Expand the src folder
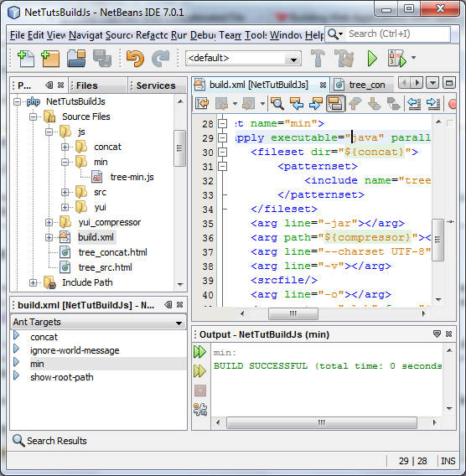Viewport: 466px width, 476px height. pyautogui.click(x=65, y=192)
